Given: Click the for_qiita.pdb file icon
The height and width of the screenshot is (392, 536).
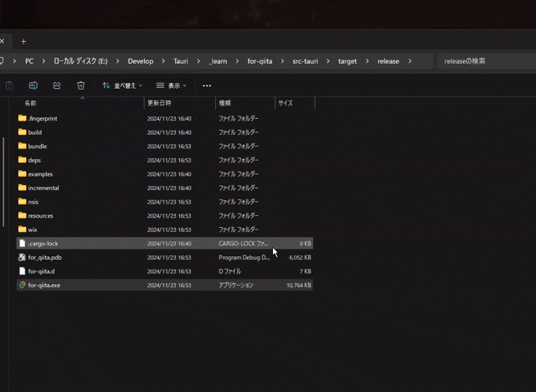Looking at the screenshot, I should (x=23, y=257).
